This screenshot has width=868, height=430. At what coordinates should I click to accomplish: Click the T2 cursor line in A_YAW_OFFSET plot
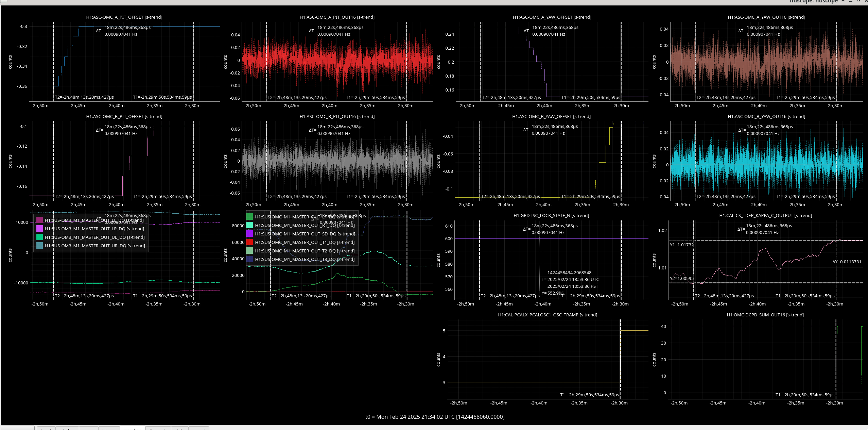coord(481,61)
